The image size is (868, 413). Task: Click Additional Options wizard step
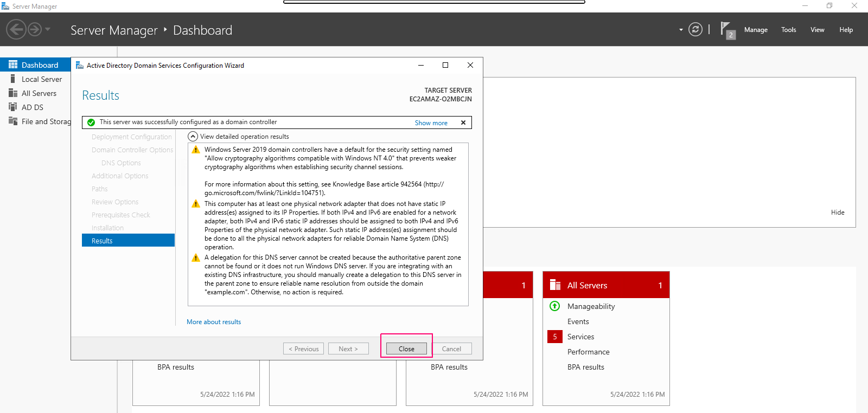pyautogui.click(x=120, y=176)
